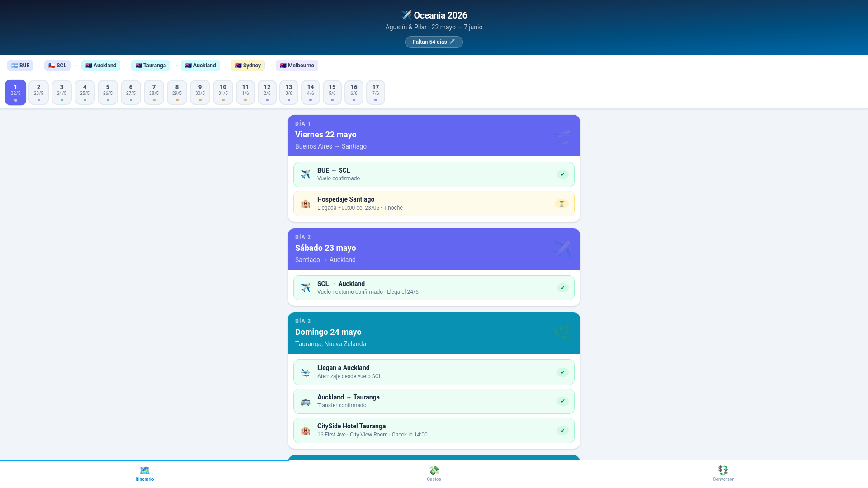Select day 9 chip 30/5
This screenshot has width=868, height=488.
tap(200, 93)
